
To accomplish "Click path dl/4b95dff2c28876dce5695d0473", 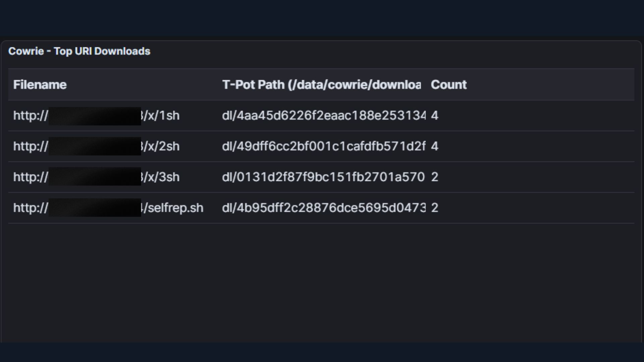I will pyautogui.click(x=323, y=208).
